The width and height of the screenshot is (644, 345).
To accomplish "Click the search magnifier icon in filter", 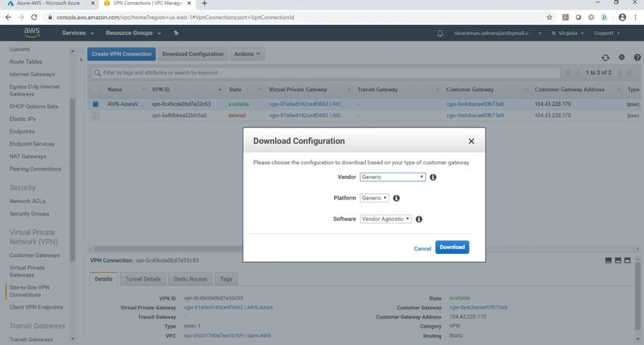I will coord(97,73).
